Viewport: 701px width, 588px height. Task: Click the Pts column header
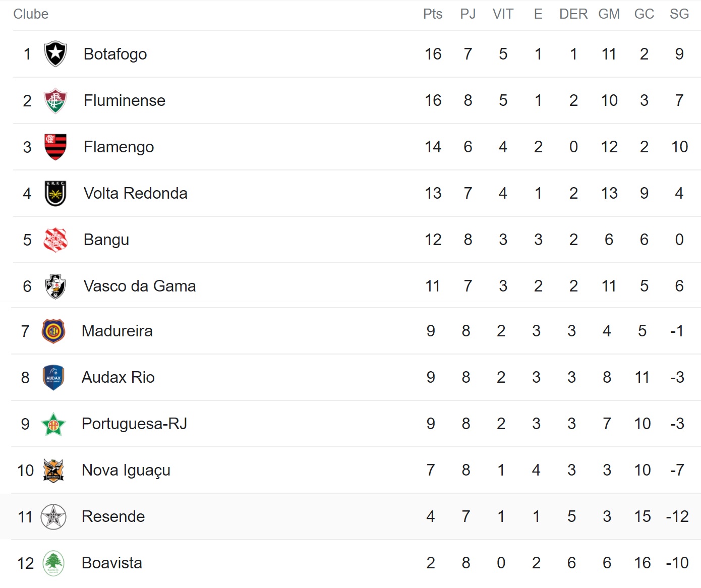click(433, 14)
